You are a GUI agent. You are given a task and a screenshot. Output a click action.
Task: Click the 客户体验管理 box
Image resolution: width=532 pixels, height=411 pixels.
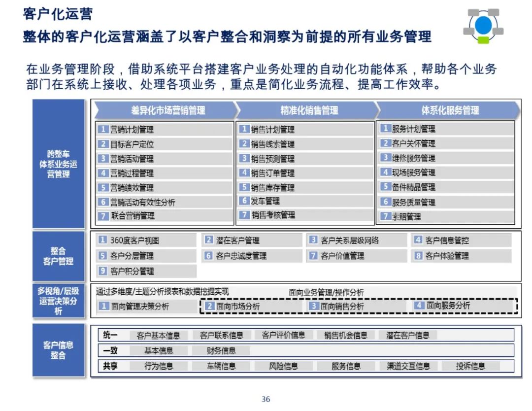[x=462, y=256]
